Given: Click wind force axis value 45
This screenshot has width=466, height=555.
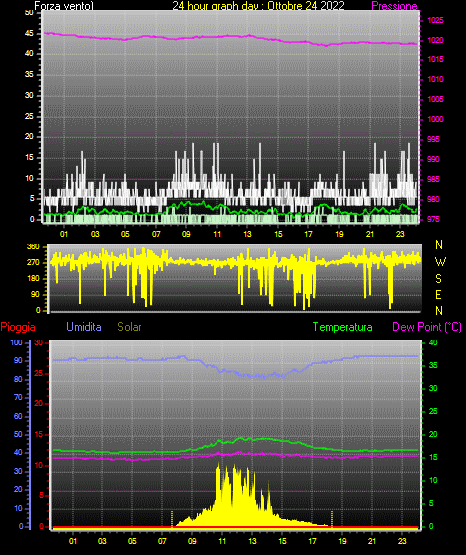Looking at the screenshot, I should coord(29,34).
